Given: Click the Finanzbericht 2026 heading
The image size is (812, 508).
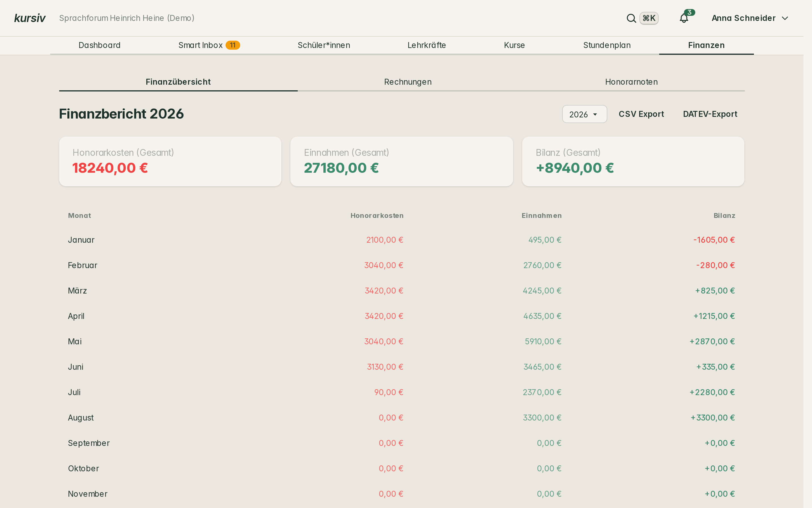Looking at the screenshot, I should click(122, 114).
